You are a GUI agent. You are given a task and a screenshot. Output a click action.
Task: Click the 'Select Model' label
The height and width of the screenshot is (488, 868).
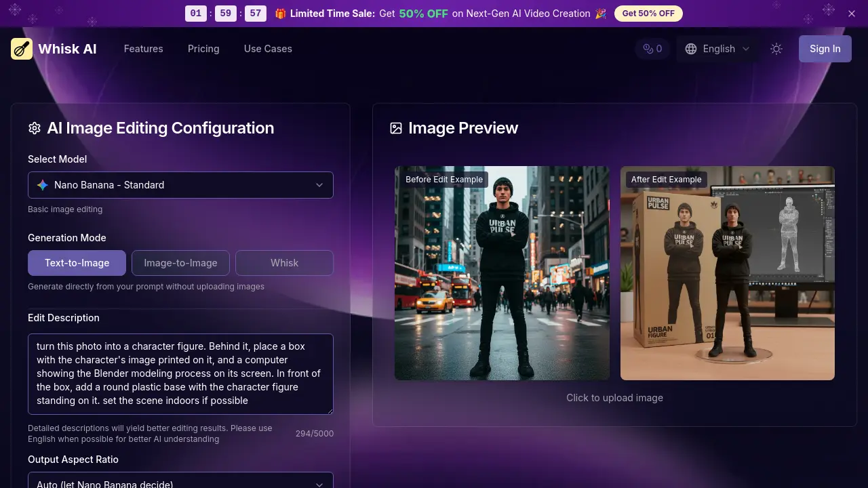57,159
